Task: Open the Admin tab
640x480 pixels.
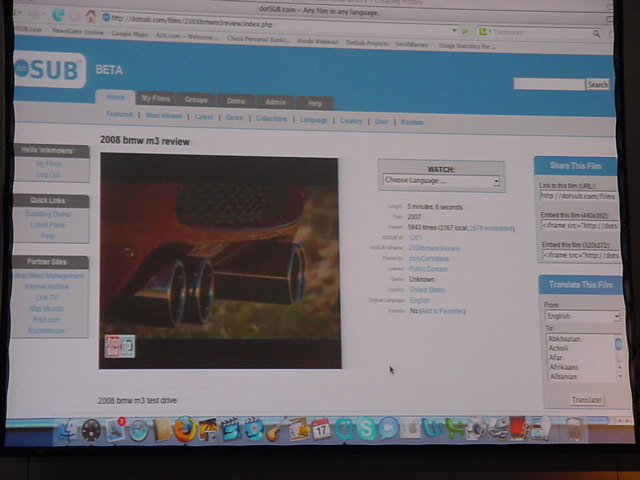Action: click(x=276, y=102)
